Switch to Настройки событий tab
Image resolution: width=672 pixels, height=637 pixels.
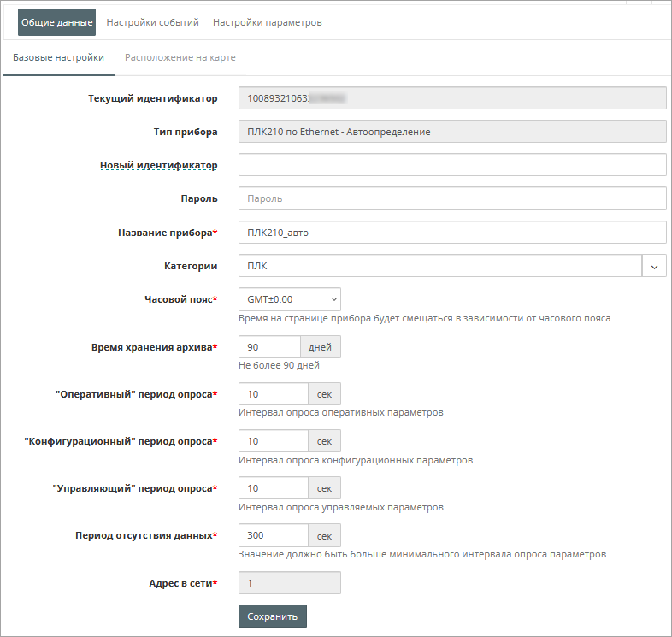coord(152,22)
